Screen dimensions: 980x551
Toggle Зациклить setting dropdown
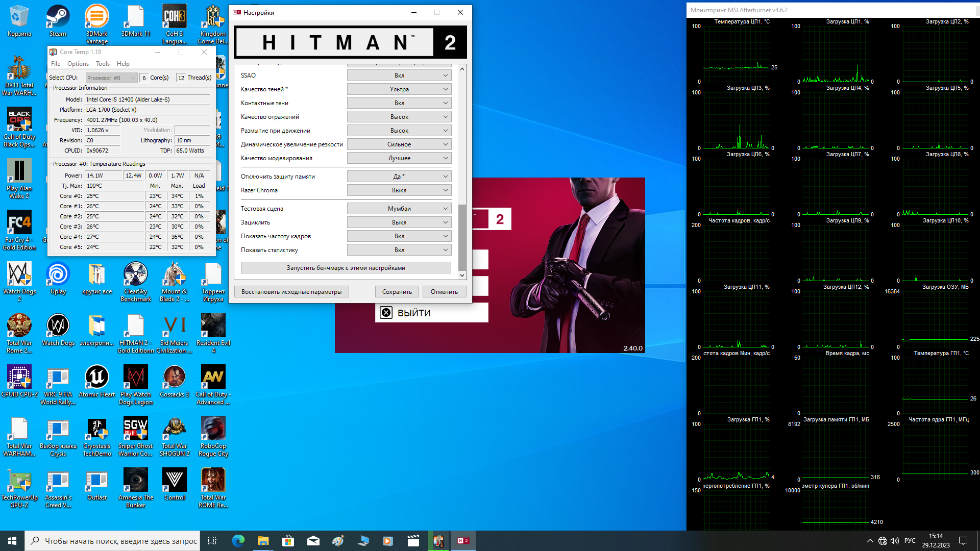coord(399,222)
